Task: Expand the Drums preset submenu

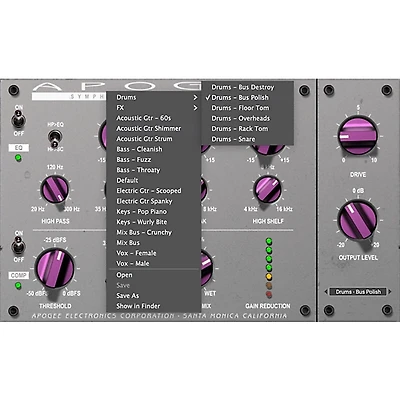Action: [x=154, y=97]
